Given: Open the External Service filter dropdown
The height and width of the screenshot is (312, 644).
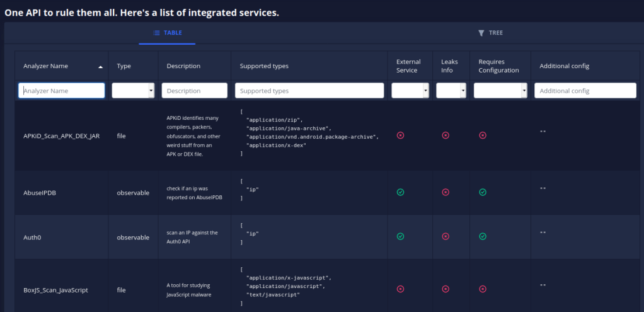Looking at the screenshot, I should (x=410, y=91).
